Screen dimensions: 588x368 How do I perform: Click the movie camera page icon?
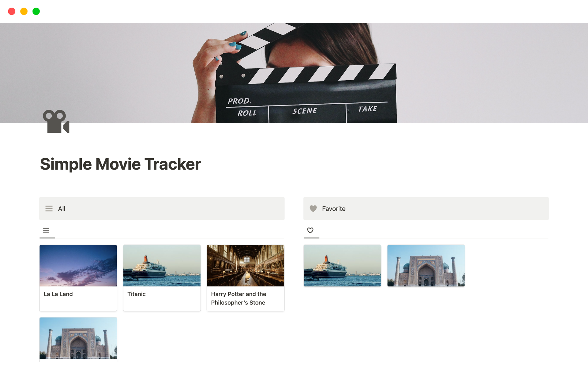56,121
